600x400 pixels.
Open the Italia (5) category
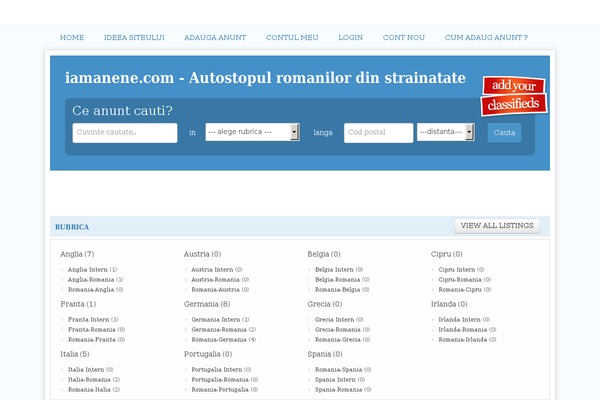pyautogui.click(x=75, y=354)
